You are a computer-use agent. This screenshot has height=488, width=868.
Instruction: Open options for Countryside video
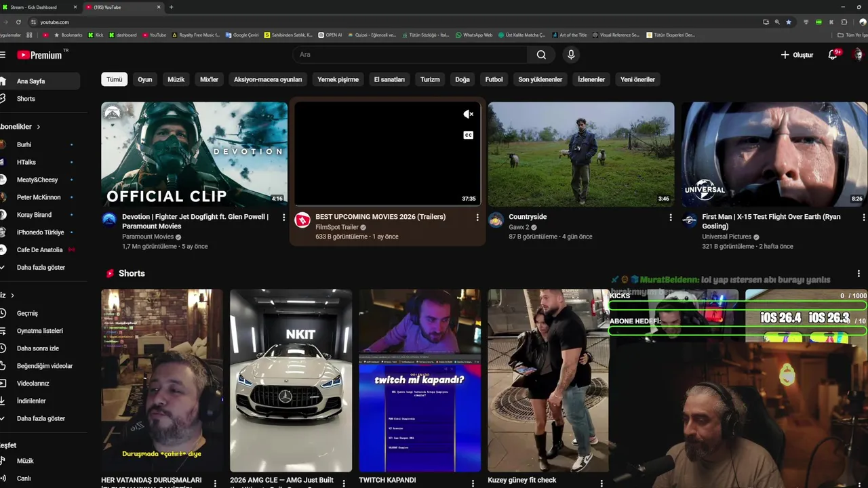coord(670,218)
